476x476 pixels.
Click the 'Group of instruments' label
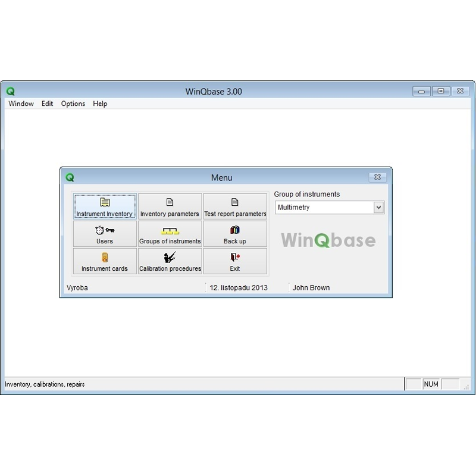307,194
